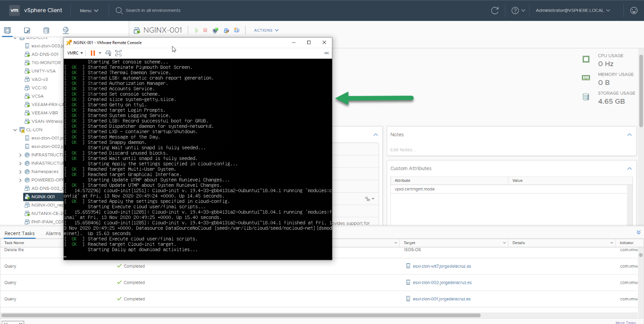Click the Edit Settings icon beside NGINX-001
Image resolution: width=644 pixels, height=324 pixels.
[226, 30]
